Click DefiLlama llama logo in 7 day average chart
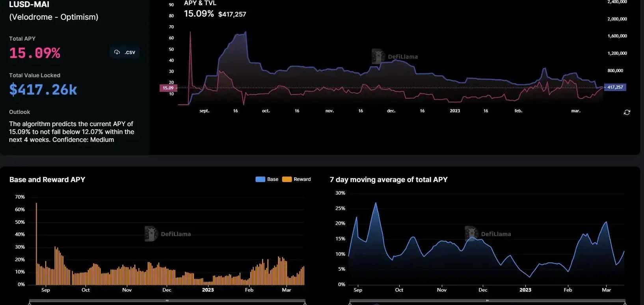Screen dimensions: 644x305 pos(471,234)
